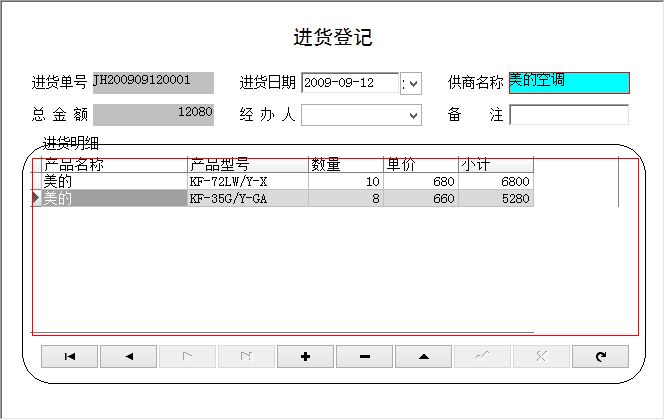665x420 pixels.
Task: Click the 总金额 field showing 12080
Action: tap(154, 115)
